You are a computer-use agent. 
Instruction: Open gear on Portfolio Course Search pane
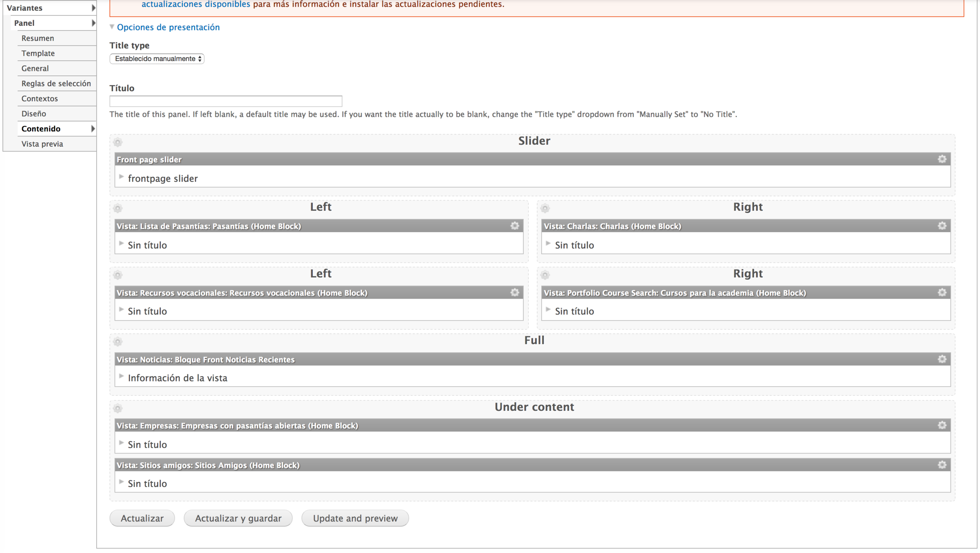pos(942,292)
